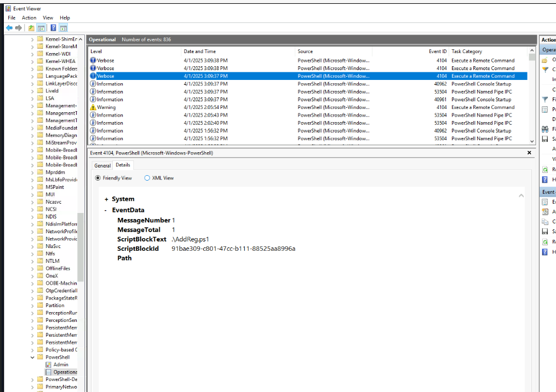556x392 pixels.
Task: Click the Up One Level folder icon
Action: coord(31,28)
